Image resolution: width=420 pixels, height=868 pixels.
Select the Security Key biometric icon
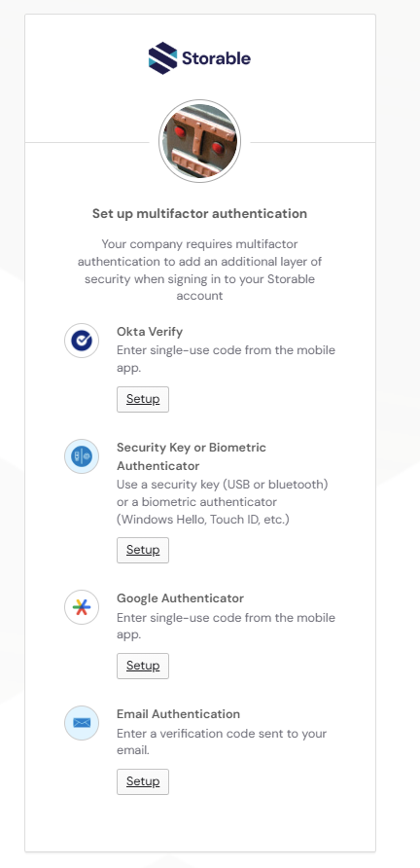tap(82, 456)
